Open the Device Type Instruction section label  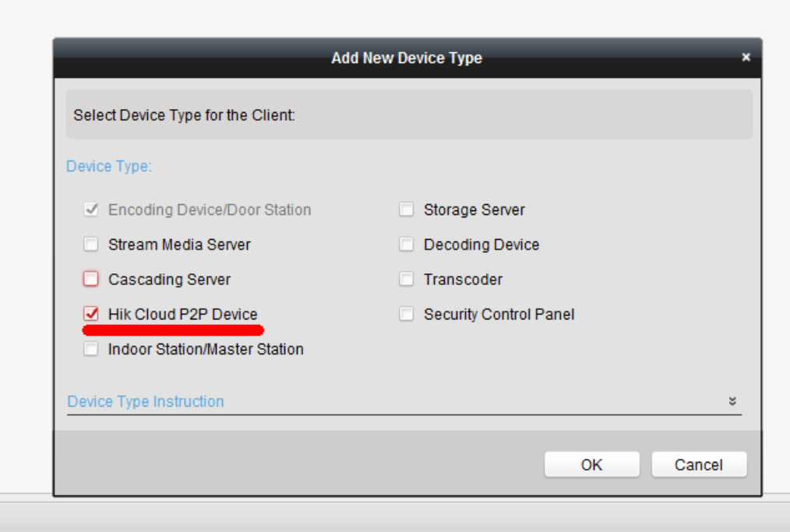pos(146,401)
